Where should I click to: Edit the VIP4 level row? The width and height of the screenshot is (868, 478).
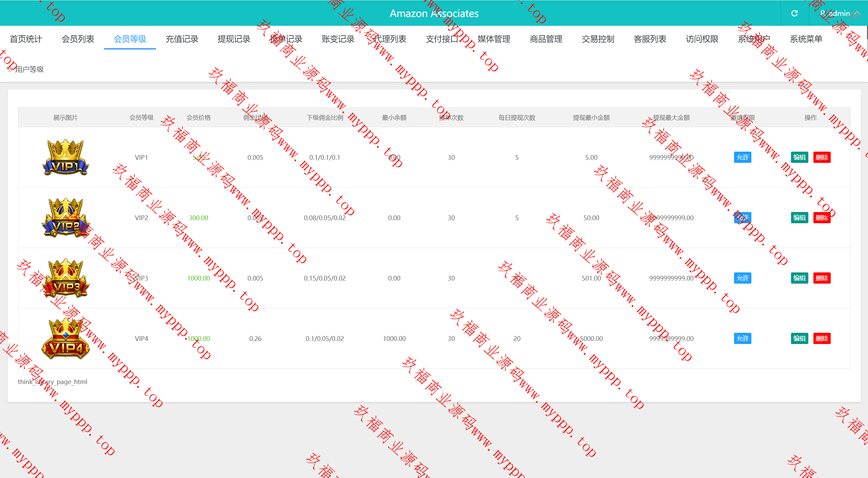click(x=799, y=339)
